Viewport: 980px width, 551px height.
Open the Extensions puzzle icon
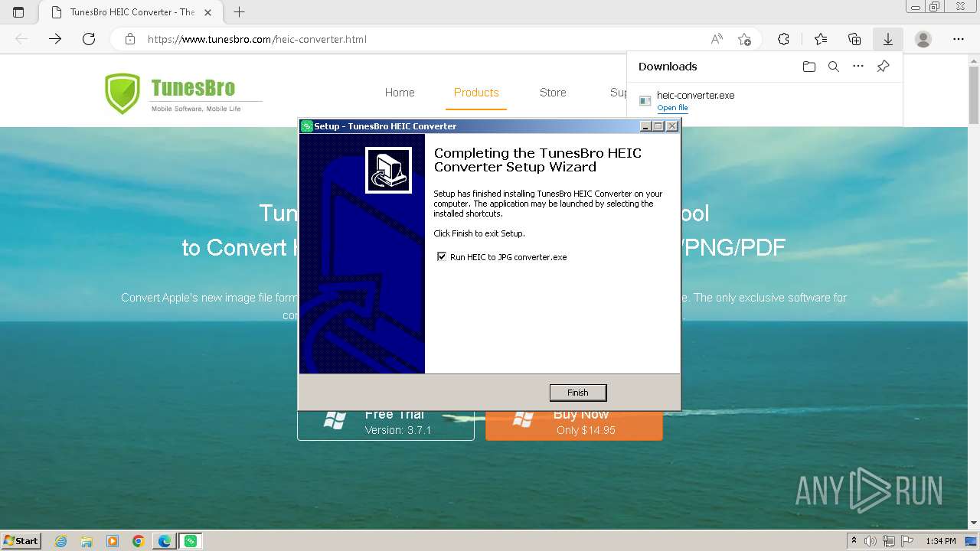click(783, 39)
